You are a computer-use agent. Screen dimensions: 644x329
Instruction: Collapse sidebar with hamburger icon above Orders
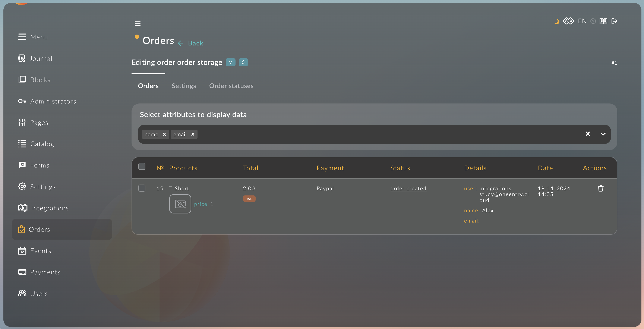click(x=138, y=23)
